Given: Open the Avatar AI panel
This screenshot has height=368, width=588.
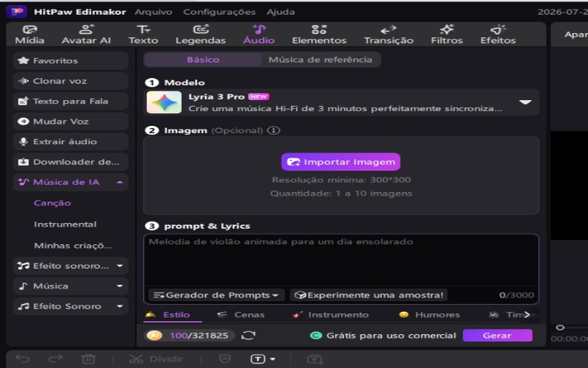Looking at the screenshot, I should (86, 35).
